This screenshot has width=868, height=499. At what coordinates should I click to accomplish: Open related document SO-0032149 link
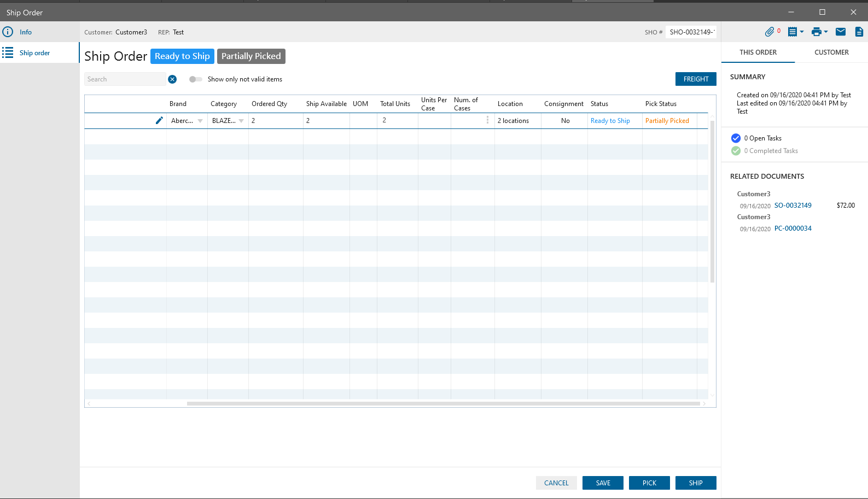point(793,206)
